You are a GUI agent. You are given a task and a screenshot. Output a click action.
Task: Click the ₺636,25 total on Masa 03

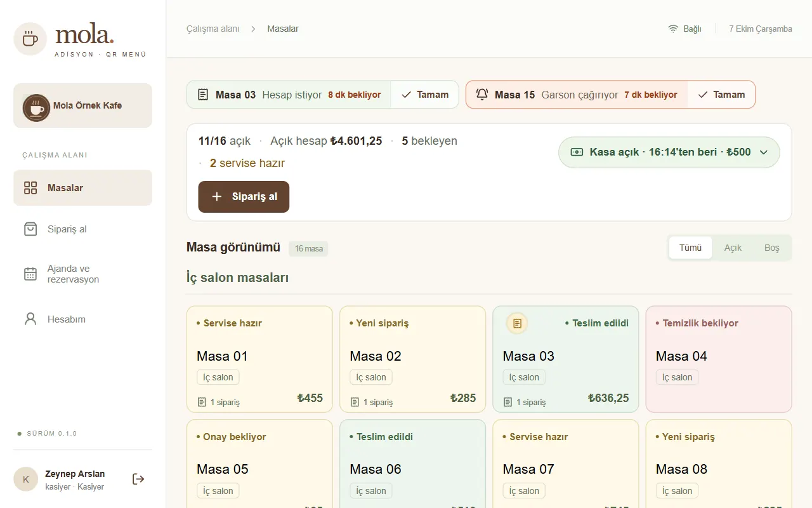[608, 398]
